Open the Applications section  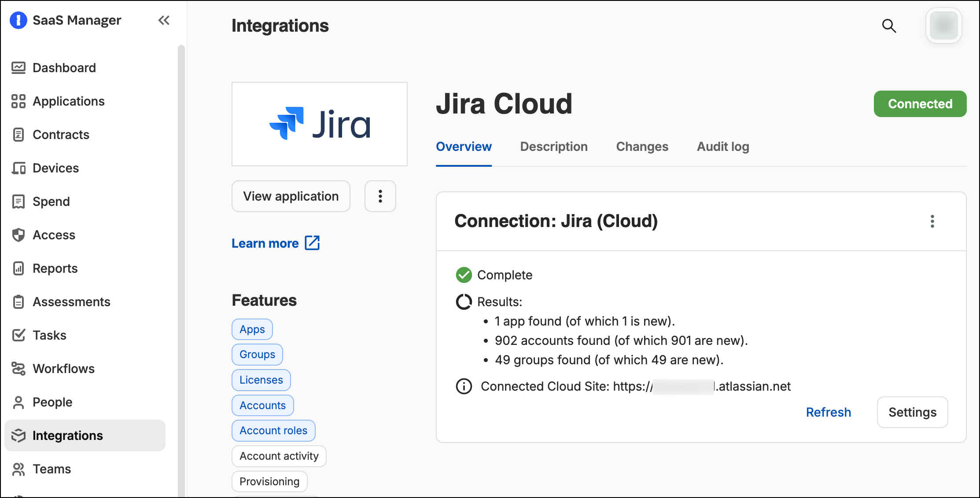click(69, 101)
